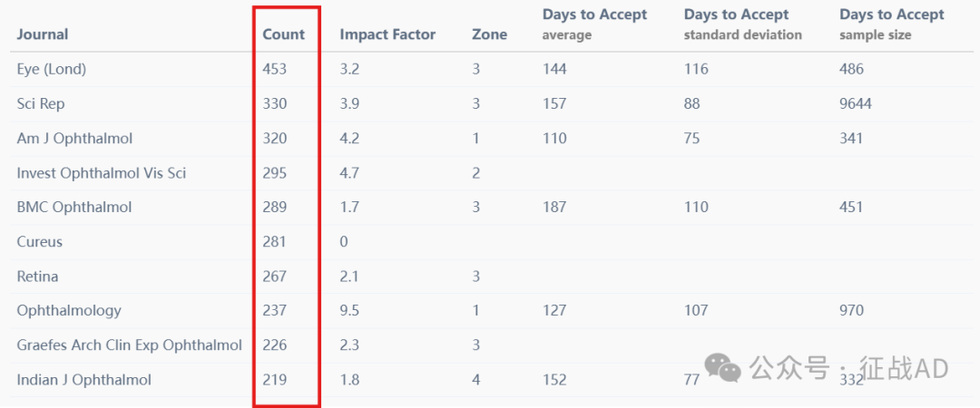Click the Days to Accept average header
The height and width of the screenshot is (408, 980).
click(594, 24)
